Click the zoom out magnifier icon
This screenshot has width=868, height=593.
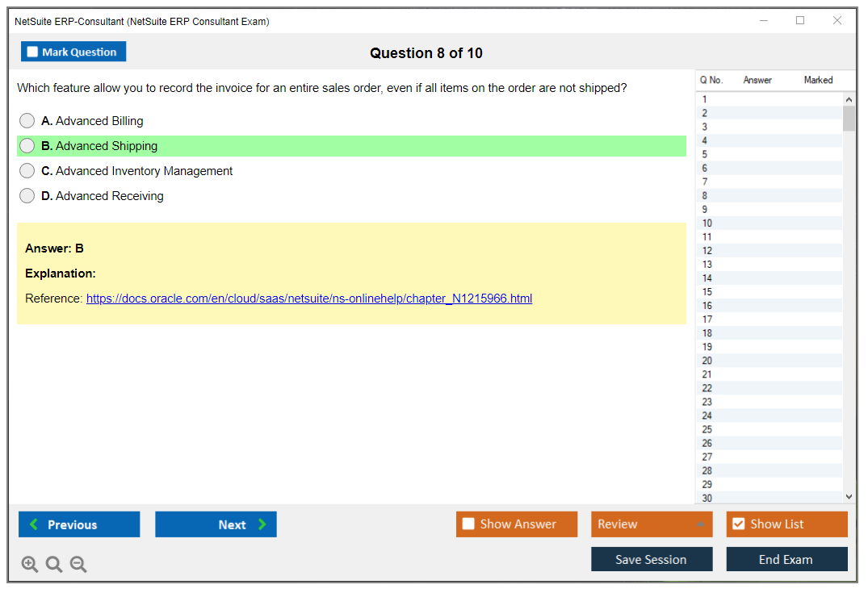[x=78, y=564]
